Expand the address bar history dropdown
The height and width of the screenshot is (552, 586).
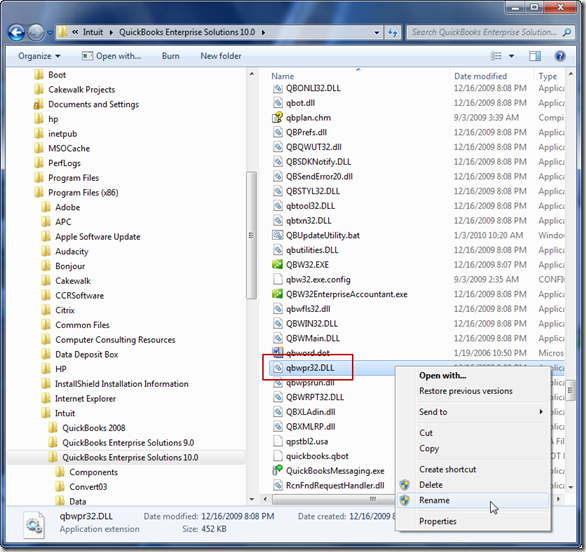(377, 33)
